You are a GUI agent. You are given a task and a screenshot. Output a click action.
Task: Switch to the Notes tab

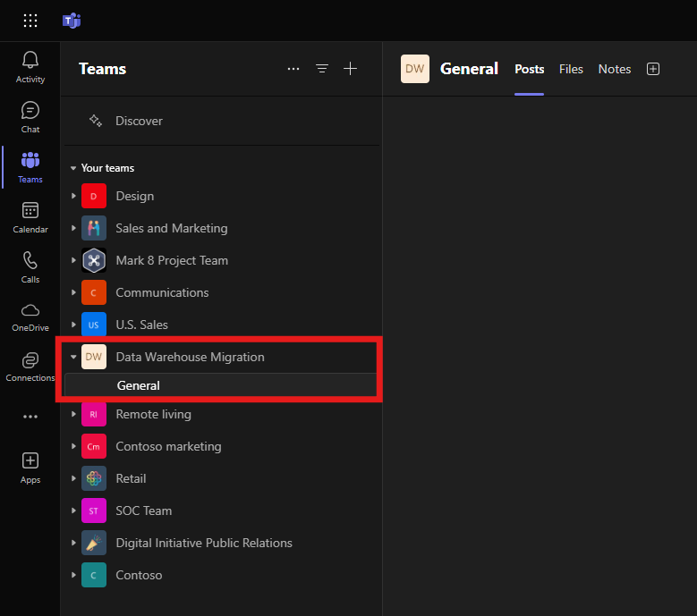pyautogui.click(x=615, y=69)
